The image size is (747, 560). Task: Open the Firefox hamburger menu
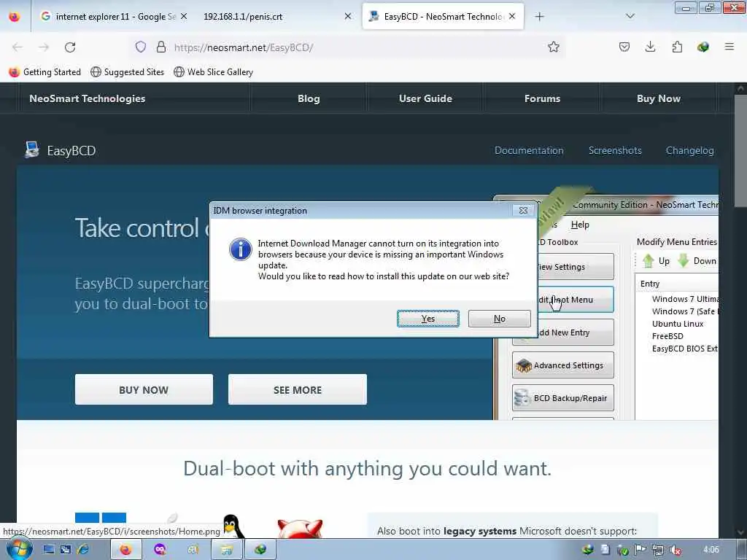[729, 47]
